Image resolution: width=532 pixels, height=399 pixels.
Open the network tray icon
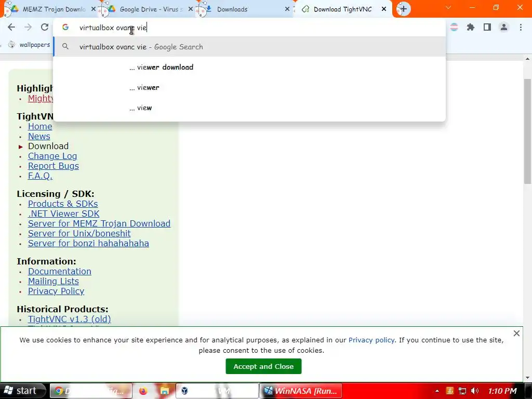[462, 391]
